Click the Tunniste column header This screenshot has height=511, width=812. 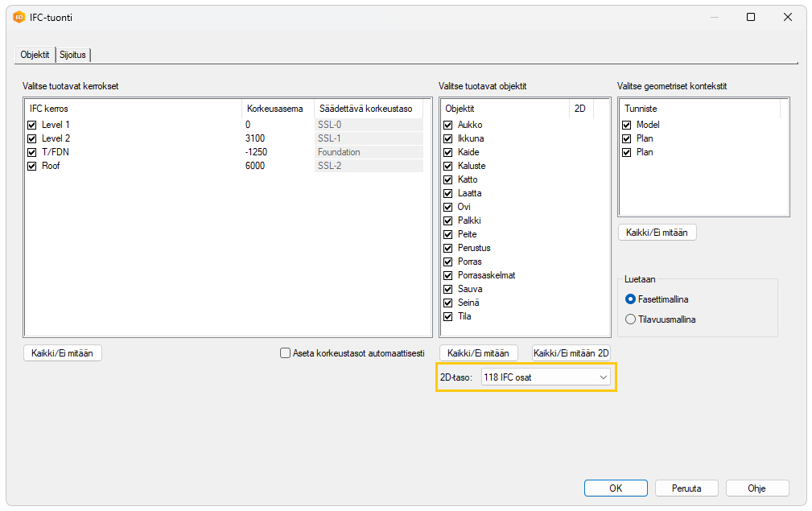[x=700, y=109]
